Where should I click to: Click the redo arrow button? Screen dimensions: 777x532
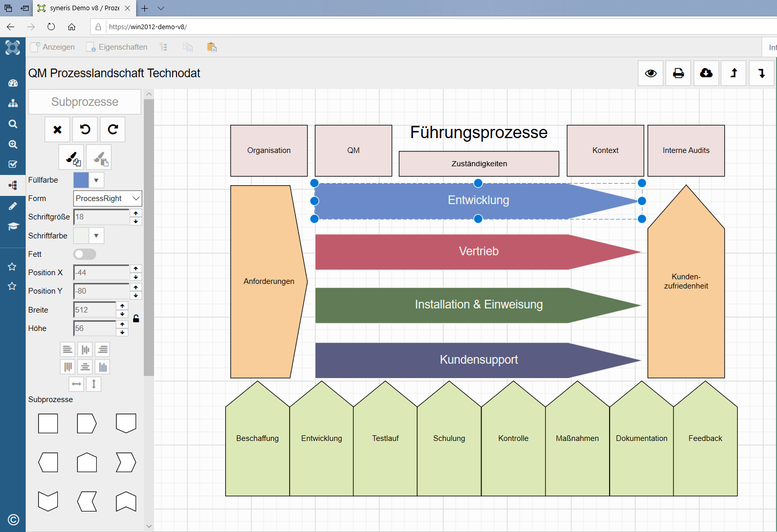tap(113, 129)
